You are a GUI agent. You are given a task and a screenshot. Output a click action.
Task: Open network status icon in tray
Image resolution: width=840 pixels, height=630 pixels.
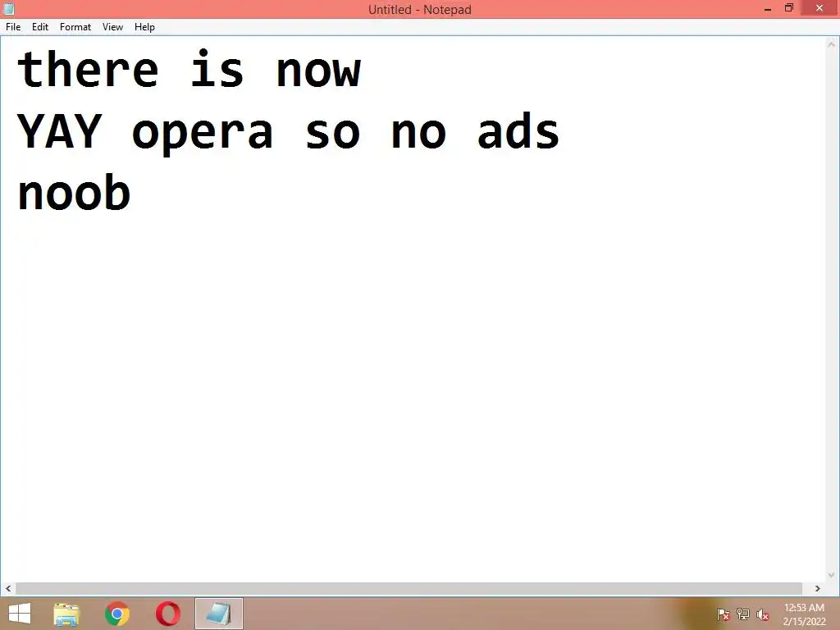[x=742, y=614]
